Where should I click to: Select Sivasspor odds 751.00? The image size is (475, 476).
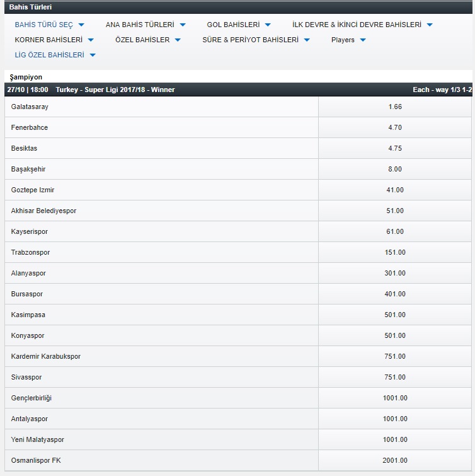pos(395,377)
